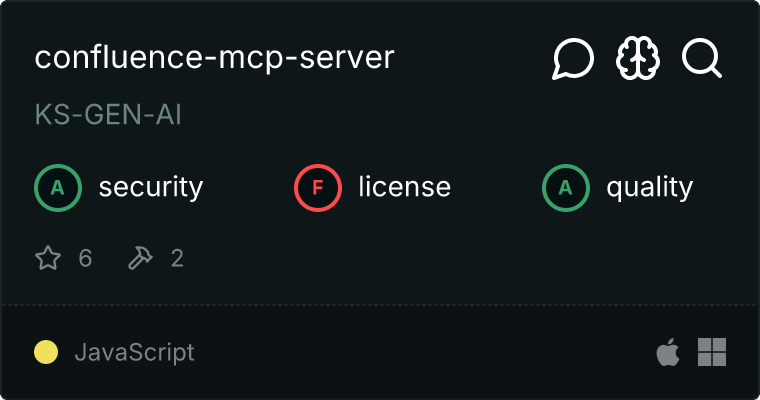Viewport: 760px width, 400px height.
Task: Open the KS-GEN-AI author link
Action: (x=108, y=115)
